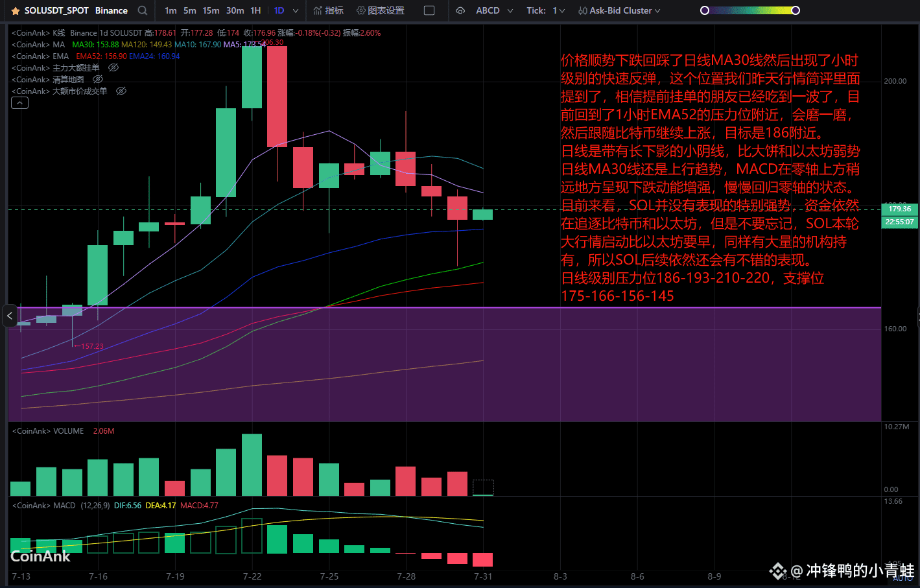Open the Ask-Bid Cluster dropdown
Viewport: 920px width, 588px height.
click(x=619, y=10)
